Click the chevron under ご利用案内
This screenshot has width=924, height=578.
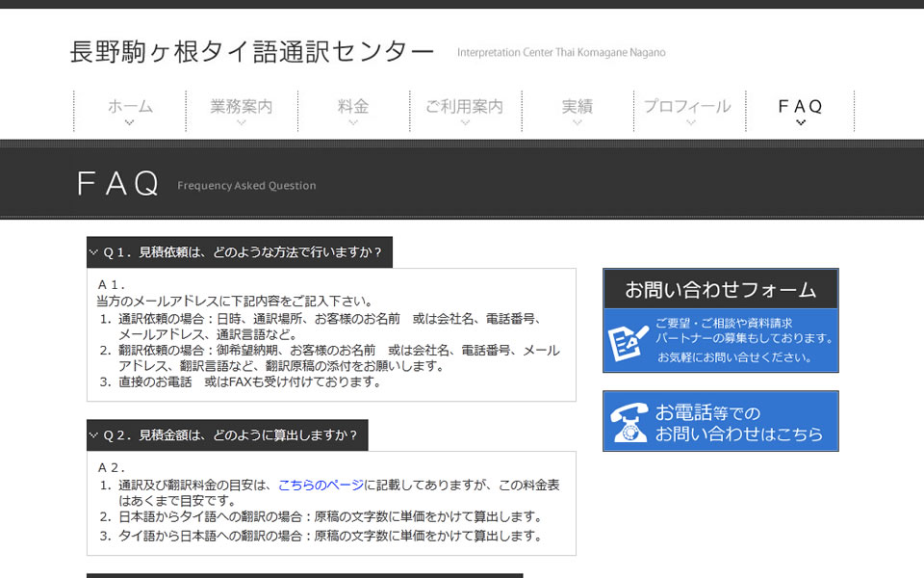coord(465,122)
